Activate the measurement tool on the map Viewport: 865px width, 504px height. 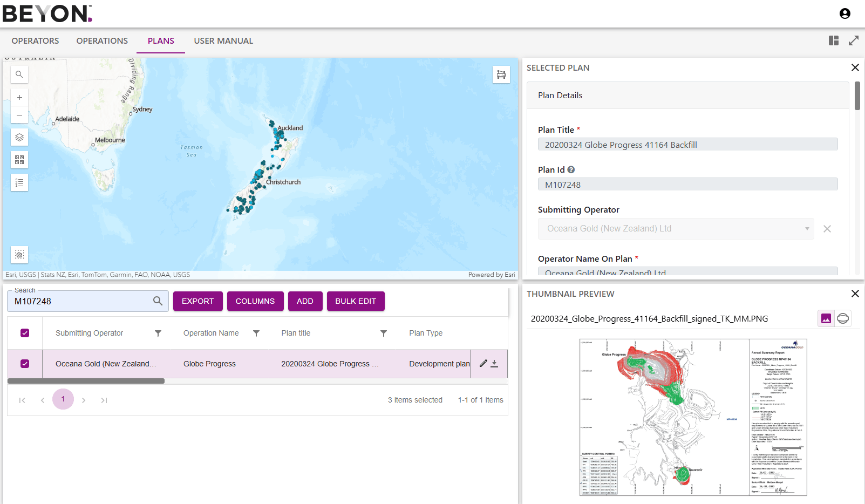(501, 74)
